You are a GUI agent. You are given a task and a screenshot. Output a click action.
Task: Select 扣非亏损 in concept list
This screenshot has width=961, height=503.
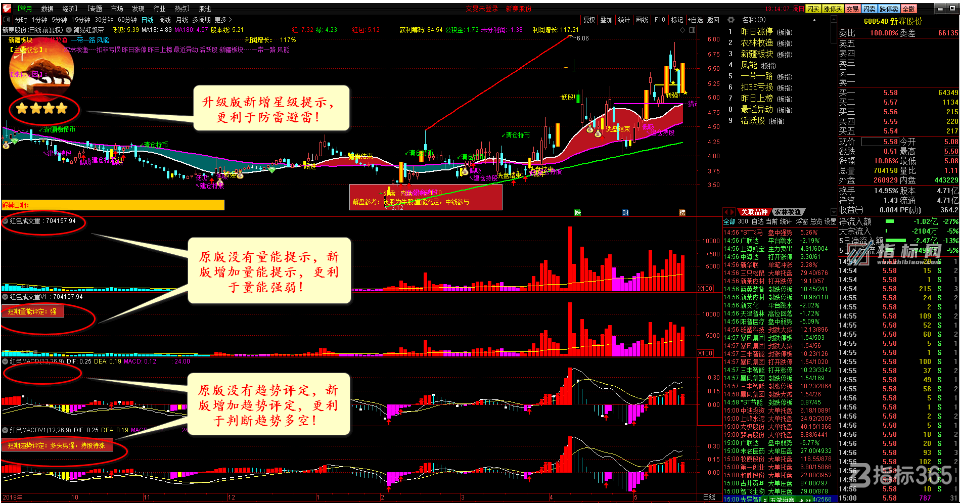[x=757, y=87]
